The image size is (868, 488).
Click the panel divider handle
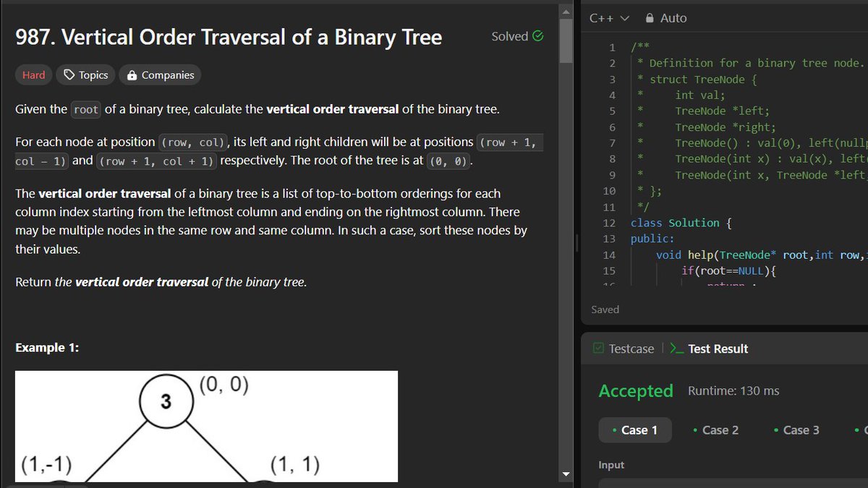point(576,244)
